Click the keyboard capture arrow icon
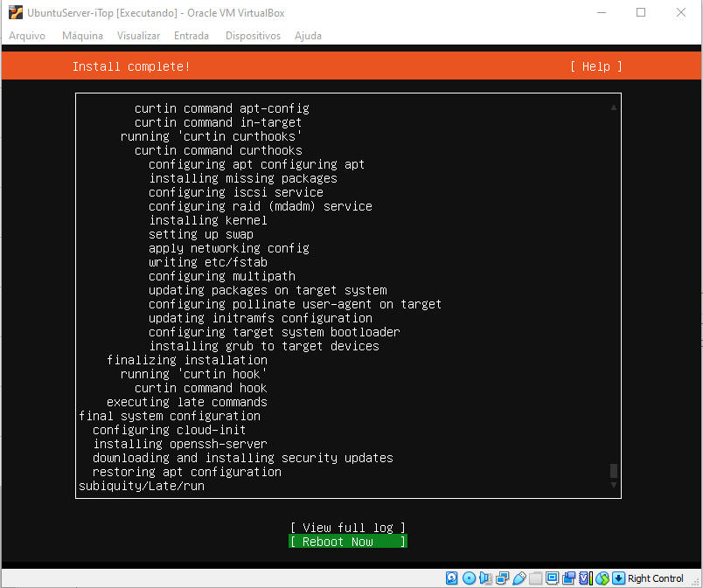This screenshot has width=703, height=588. (618, 578)
